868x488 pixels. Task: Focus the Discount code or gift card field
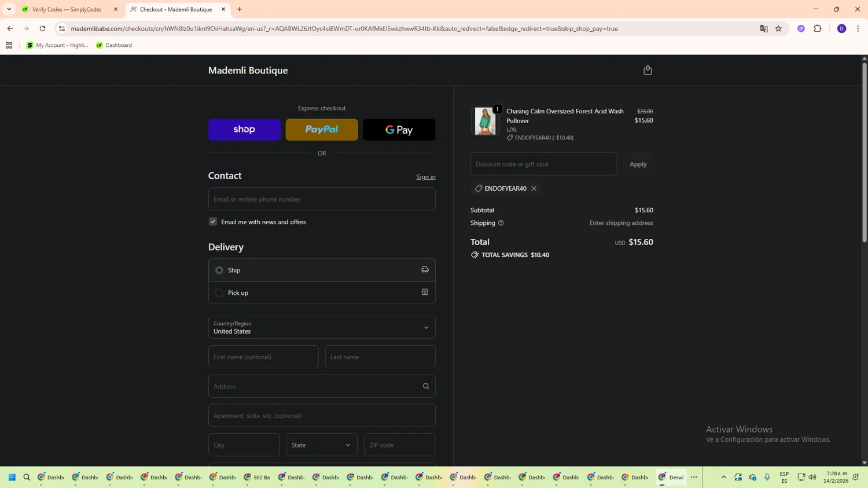tap(543, 164)
